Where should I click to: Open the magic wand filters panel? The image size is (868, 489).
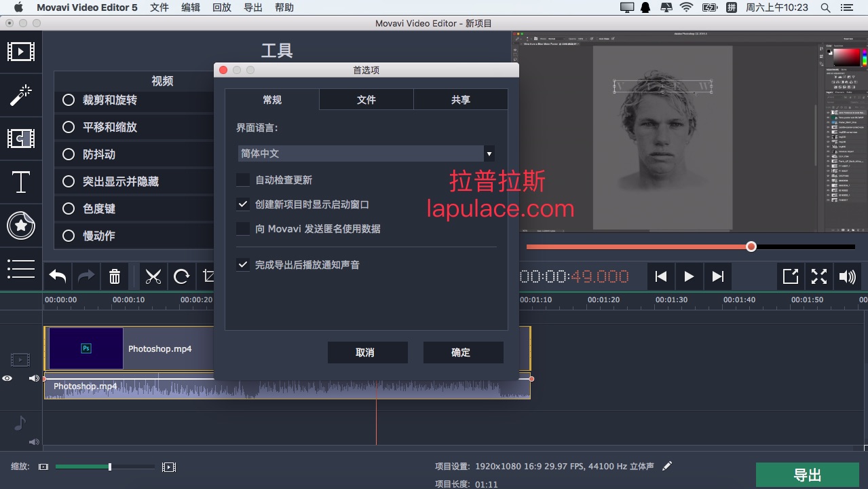pyautogui.click(x=21, y=95)
